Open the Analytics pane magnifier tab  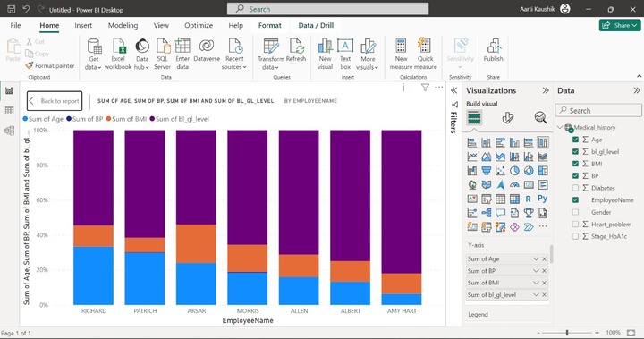pyautogui.click(x=540, y=118)
